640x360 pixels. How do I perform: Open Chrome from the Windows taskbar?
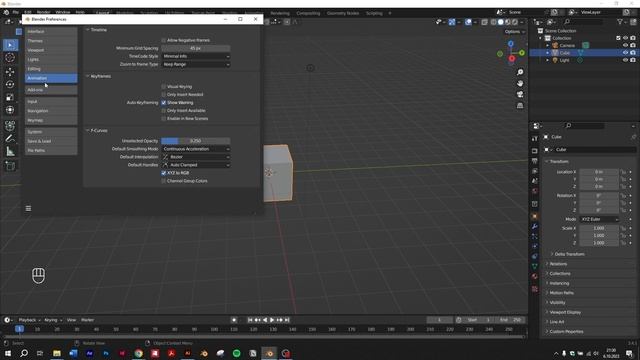point(139,353)
